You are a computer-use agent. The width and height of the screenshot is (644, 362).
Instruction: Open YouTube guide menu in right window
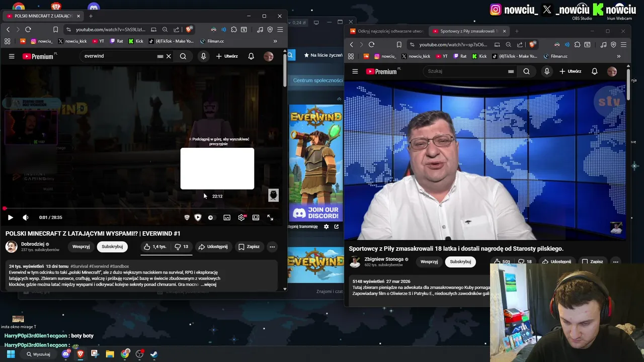[x=355, y=71]
